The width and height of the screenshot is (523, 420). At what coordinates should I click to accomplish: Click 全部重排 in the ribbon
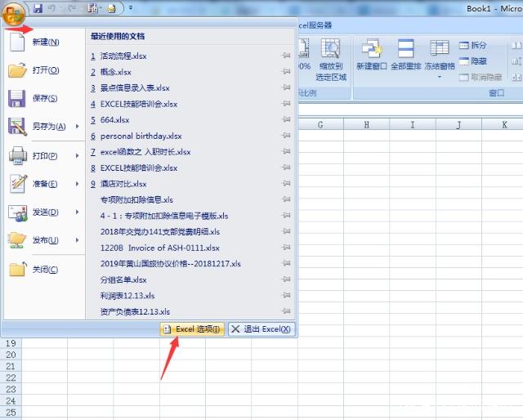[406, 55]
